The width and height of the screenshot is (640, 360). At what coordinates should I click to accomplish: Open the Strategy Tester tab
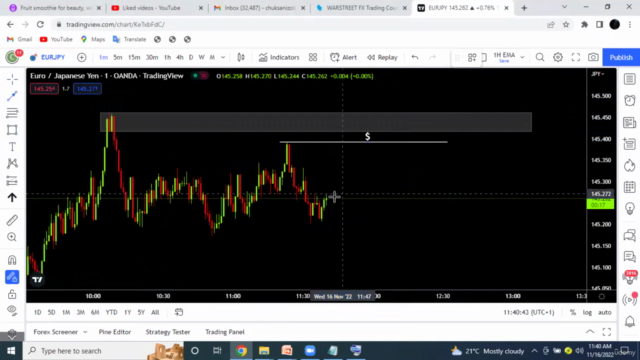pos(168,332)
